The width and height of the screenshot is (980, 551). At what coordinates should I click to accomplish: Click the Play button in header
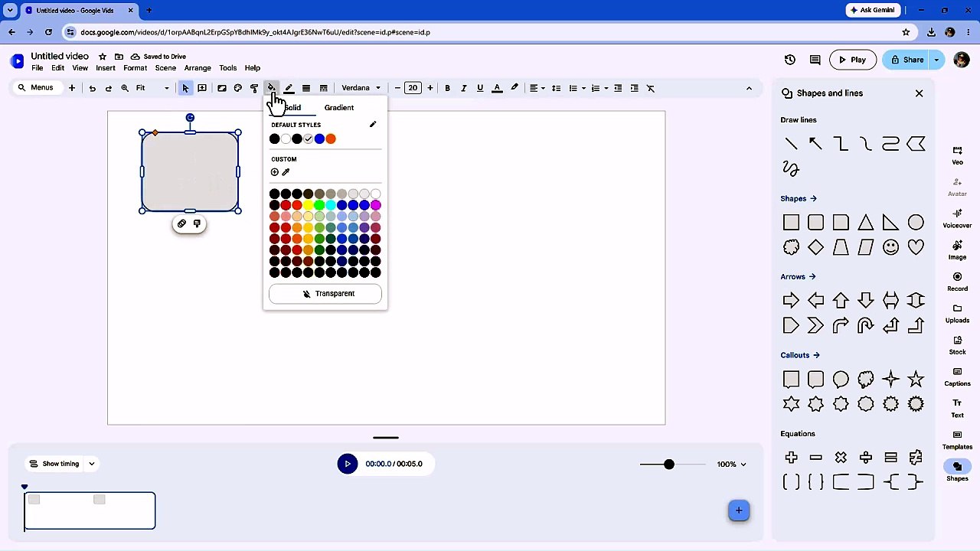[x=852, y=60]
